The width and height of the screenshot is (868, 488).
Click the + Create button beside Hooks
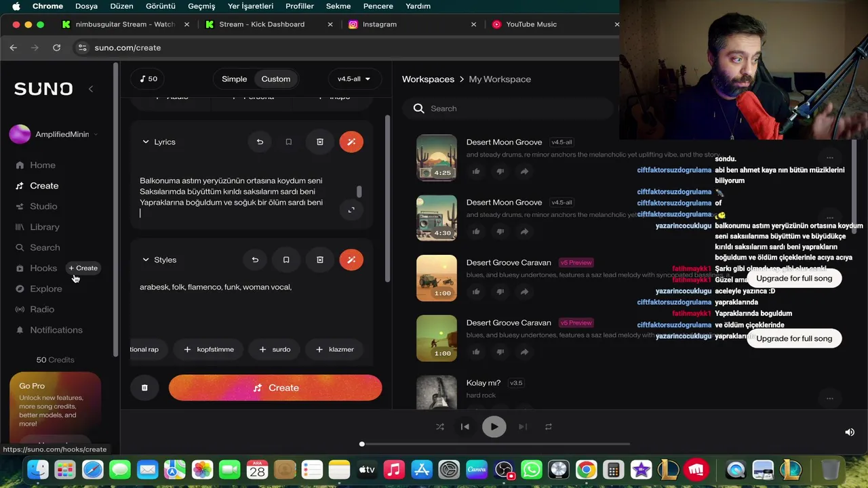point(83,268)
